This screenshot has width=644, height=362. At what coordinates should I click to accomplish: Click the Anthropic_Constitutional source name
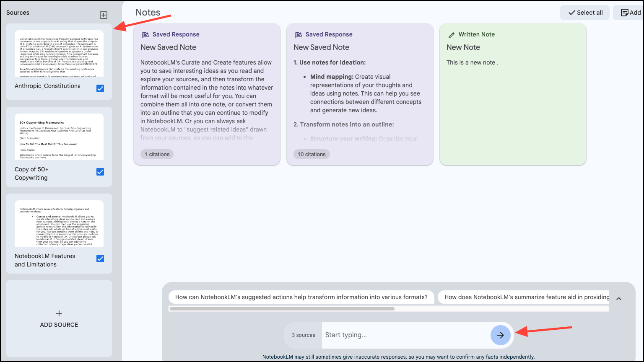pos(47,86)
